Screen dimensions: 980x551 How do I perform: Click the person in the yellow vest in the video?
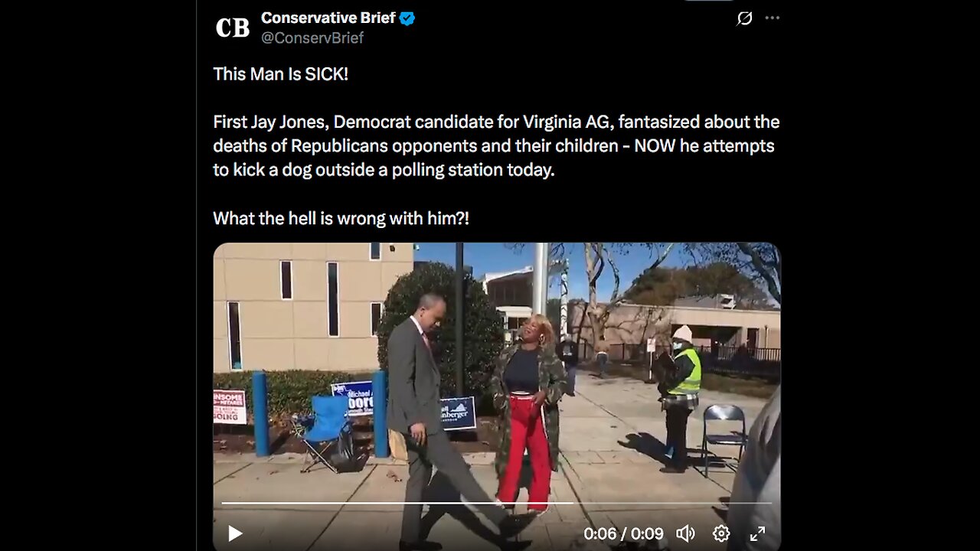(680, 398)
